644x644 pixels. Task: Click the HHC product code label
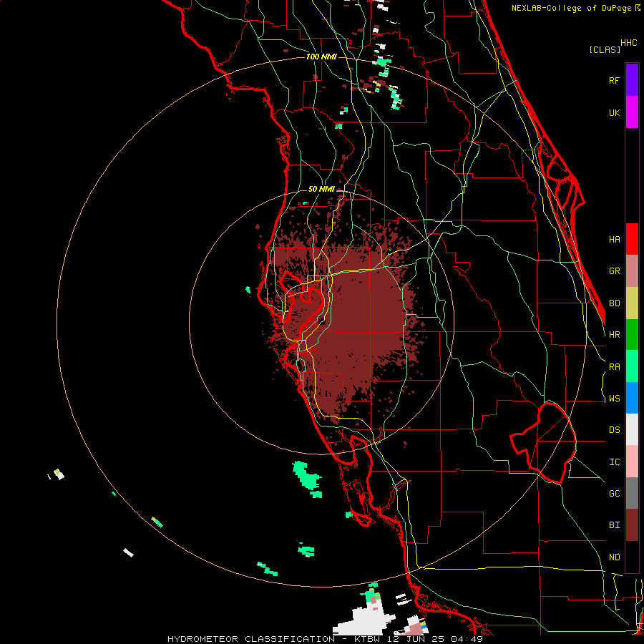pos(629,43)
